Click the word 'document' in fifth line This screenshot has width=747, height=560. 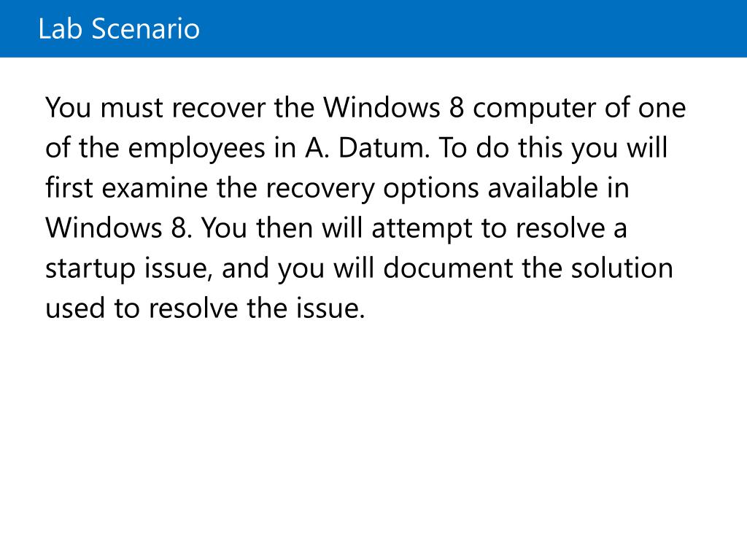click(449, 268)
